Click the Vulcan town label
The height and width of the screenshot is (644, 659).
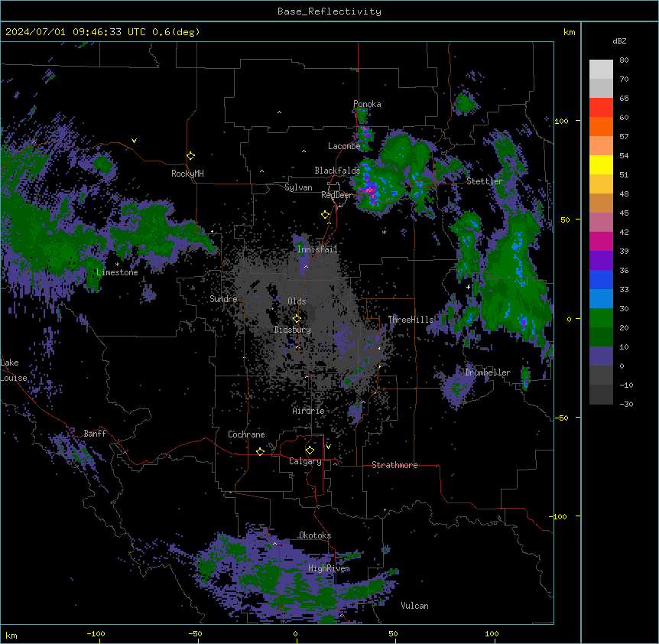(x=415, y=606)
